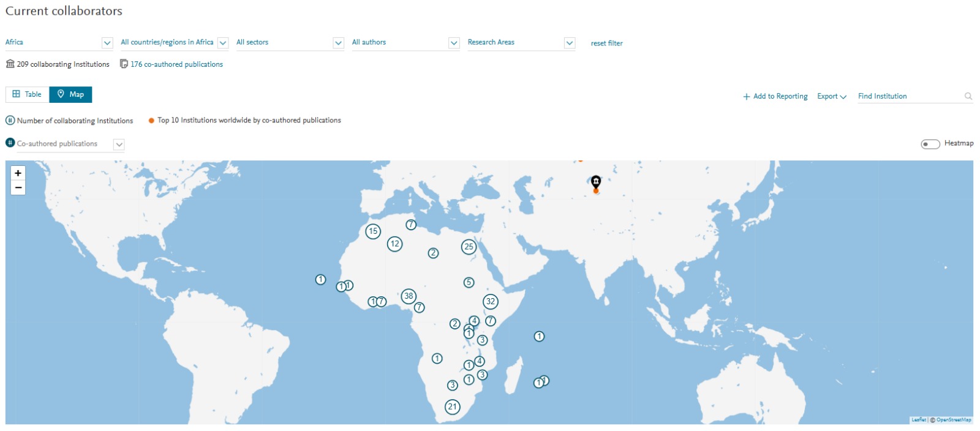Open the OpenStreetMap attribution link
The width and height of the screenshot is (980, 431).
point(954,420)
